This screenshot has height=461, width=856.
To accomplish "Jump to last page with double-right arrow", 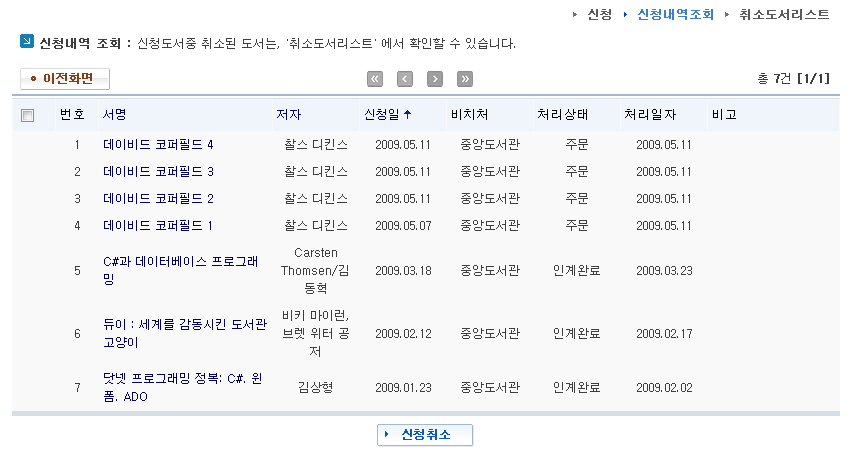I will coord(465,79).
